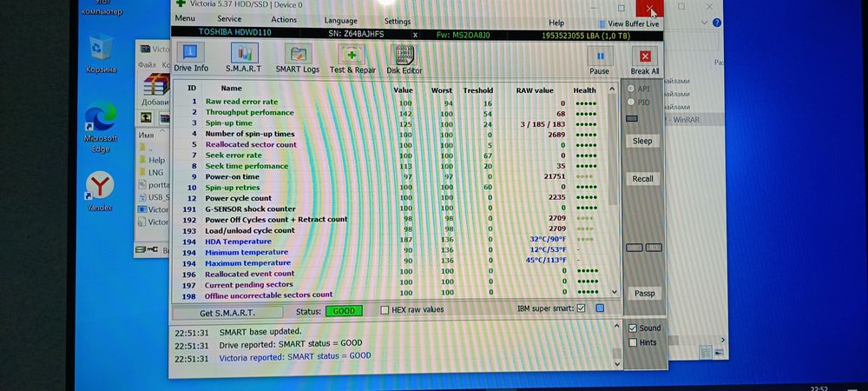The width and height of the screenshot is (868, 391).
Task: Click the View Buffer Live icon
Action: pos(602,23)
